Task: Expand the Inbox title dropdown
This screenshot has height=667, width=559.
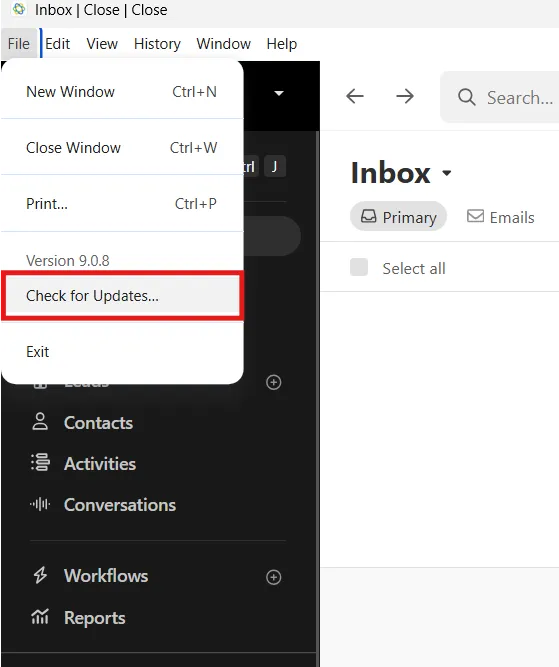Action: coord(446,174)
